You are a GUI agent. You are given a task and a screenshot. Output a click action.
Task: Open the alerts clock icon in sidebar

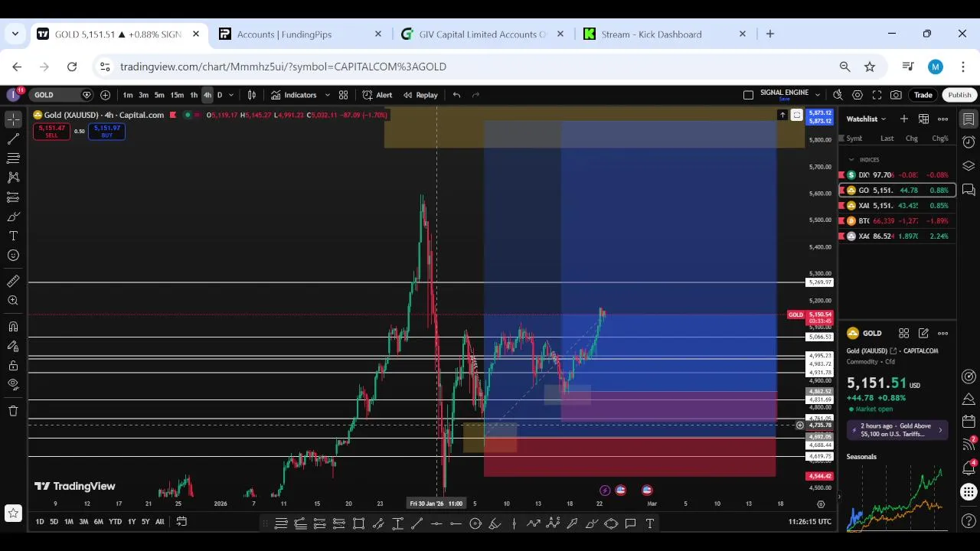pyautogui.click(x=969, y=142)
